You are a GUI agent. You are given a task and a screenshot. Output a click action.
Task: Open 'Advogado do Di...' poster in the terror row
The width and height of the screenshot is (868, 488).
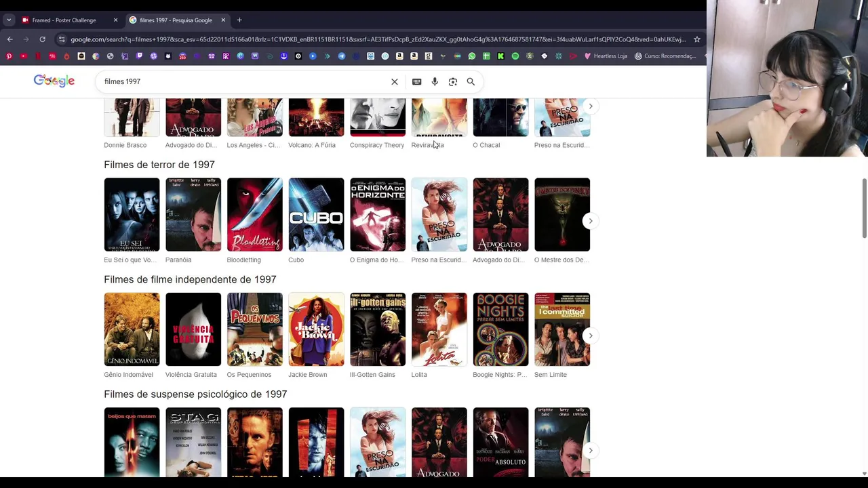pos(500,215)
